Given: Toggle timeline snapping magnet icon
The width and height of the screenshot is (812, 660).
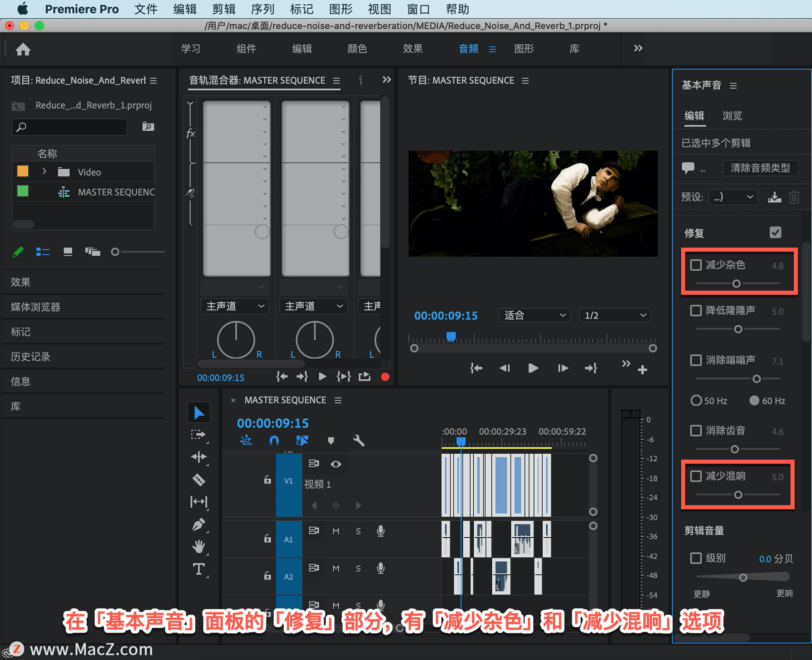Looking at the screenshot, I should click(274, 441).
